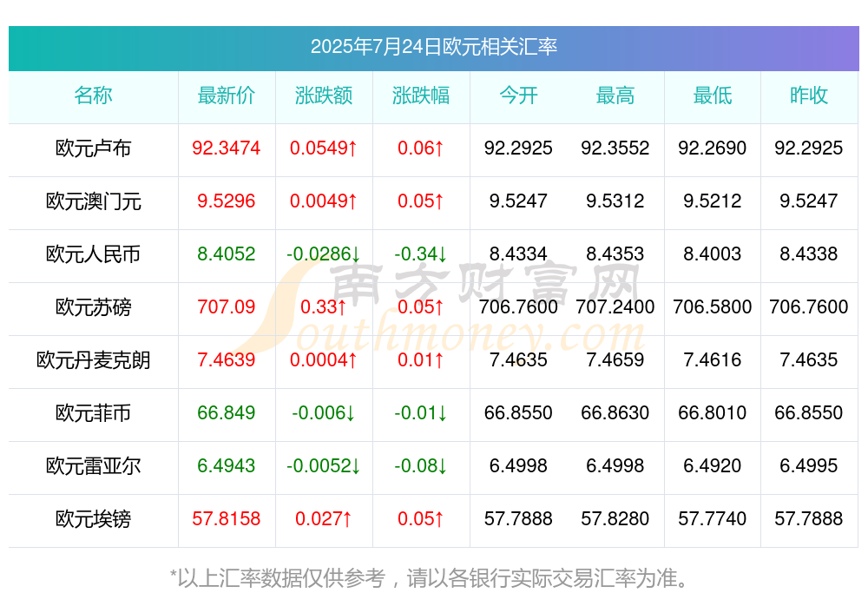Click latest price 92.3474
This screenshot has width=868, height=606.
click(x=227, y=148)
